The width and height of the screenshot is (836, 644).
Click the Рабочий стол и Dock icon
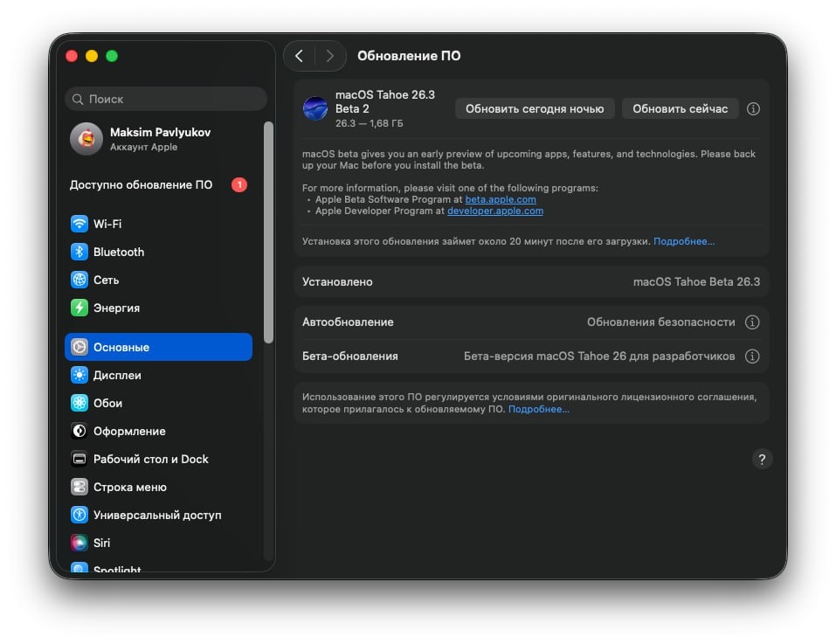[x=79, y=459]
